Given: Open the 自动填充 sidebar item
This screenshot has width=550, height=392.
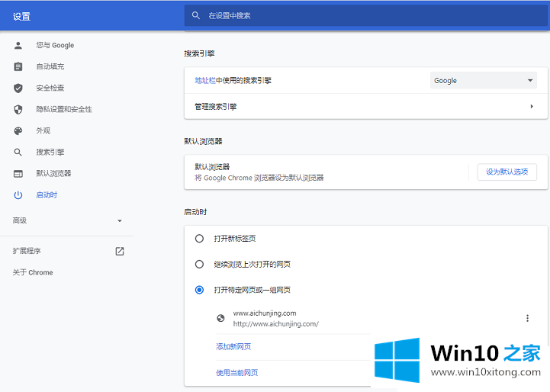Looking at the screenshot, I should coord(50,66).
